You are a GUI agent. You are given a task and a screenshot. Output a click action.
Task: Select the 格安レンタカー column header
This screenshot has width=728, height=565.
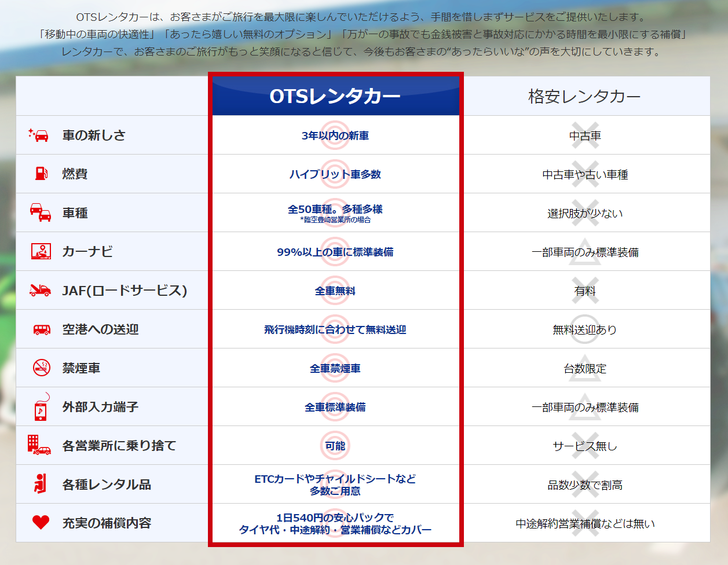(584, 96)
